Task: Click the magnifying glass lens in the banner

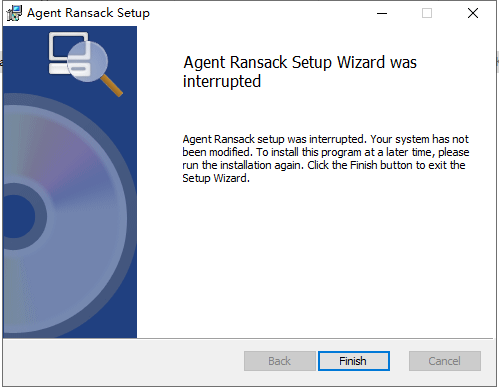Action: (x=87, y=62)
